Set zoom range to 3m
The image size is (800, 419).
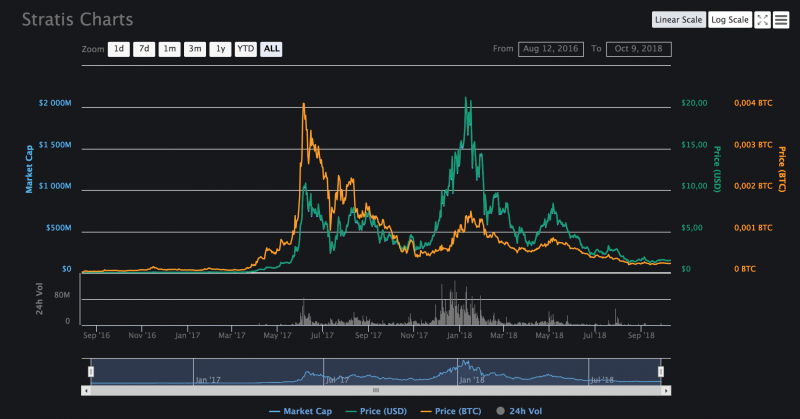click(195, 49)
